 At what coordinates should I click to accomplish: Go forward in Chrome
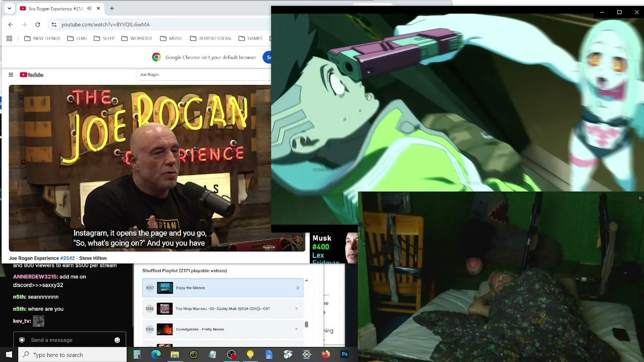coord(24,24)
